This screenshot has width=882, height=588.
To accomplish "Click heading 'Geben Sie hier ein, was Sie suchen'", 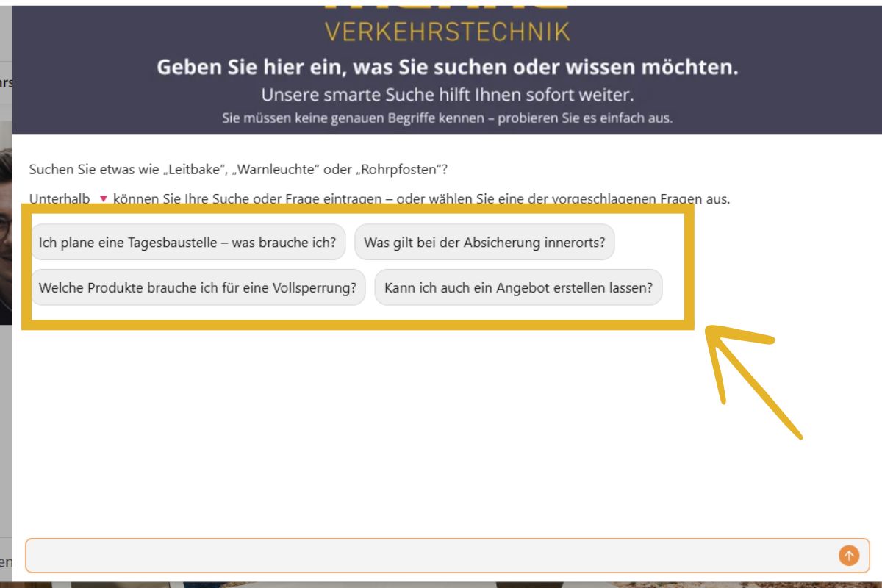I will tap(447, 68).
